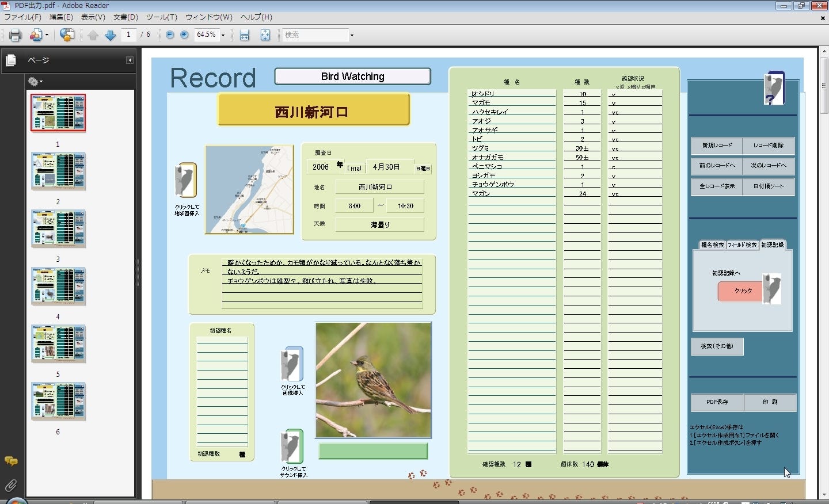Select page 5 thumbnail
Image resolution: width=829 pixels, height=504 pixels.
[58, 343]
